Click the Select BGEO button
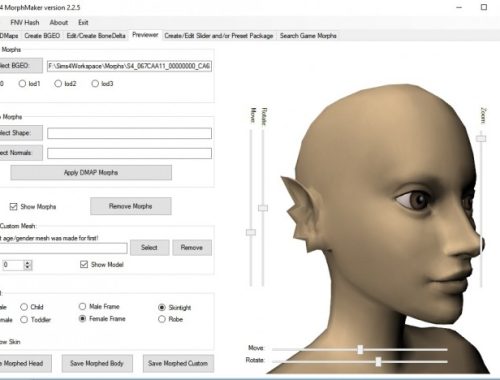Screen dimensions: 500x380 [21, 66]
